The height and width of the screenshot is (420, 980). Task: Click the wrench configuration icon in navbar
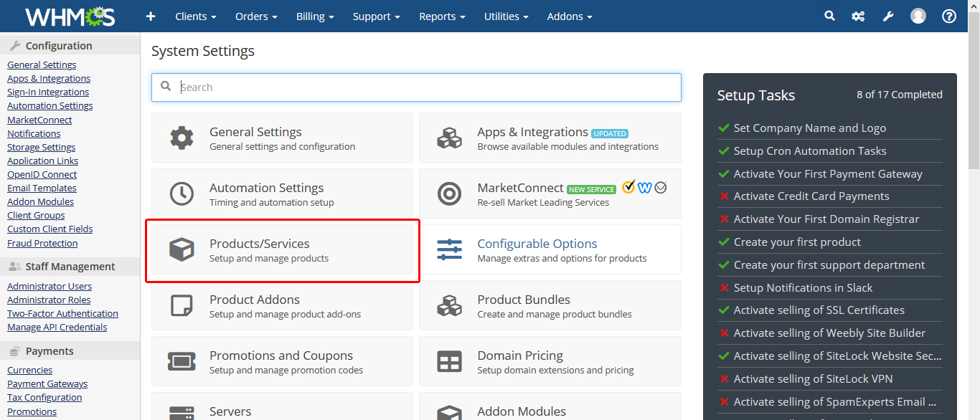coord(888,16)
